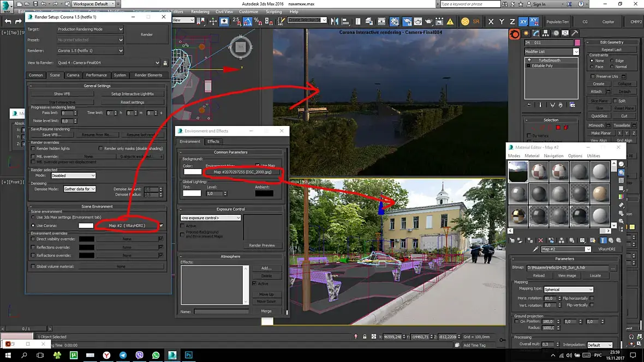Select first HDRI sky material slot
This screenshot has width=644, height=362.
tap(518, 171)
